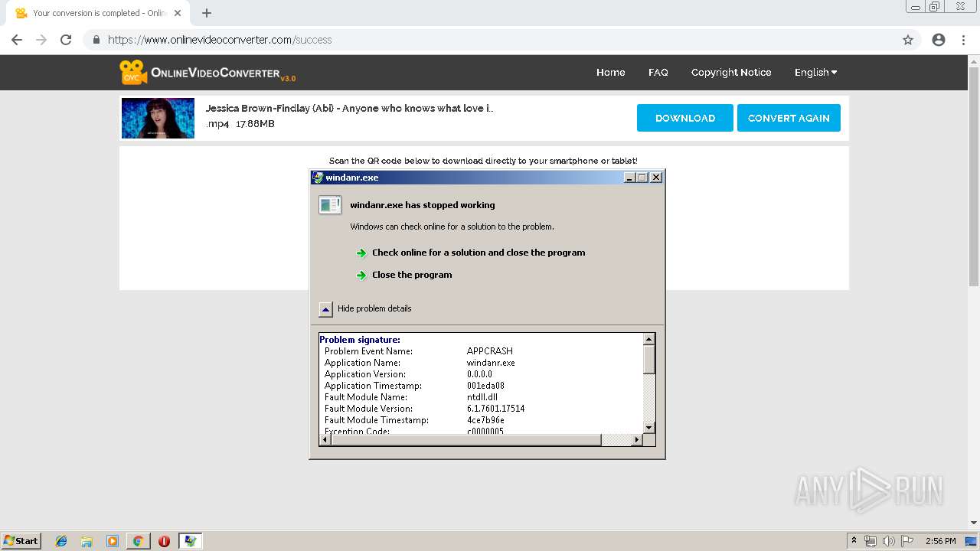Click the Problem signature heading
This screenshot has height=551, width=980.
[x=360, y=340]
